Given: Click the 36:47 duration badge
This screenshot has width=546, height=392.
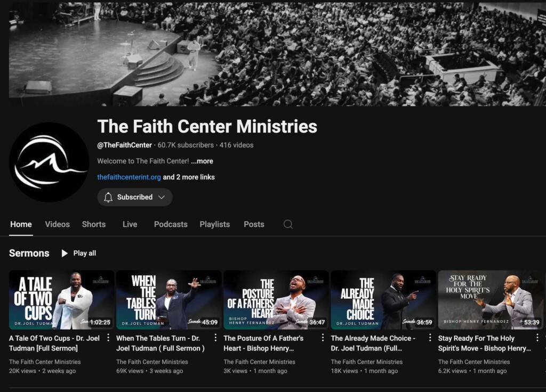Looking at the screenshot, I should [317, 322].
